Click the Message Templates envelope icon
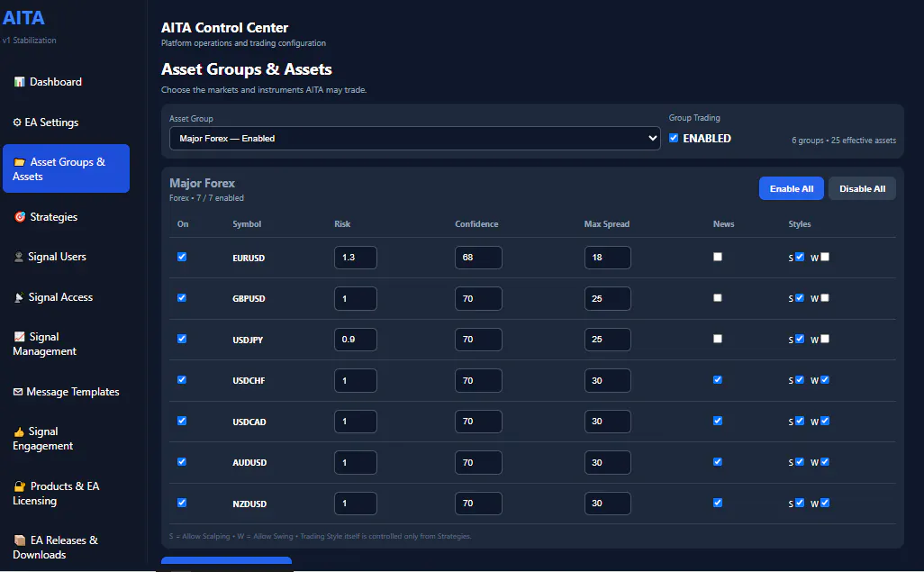Image resolution: width=924 pixels, height=572 pixels. click(x=18, y=392)
